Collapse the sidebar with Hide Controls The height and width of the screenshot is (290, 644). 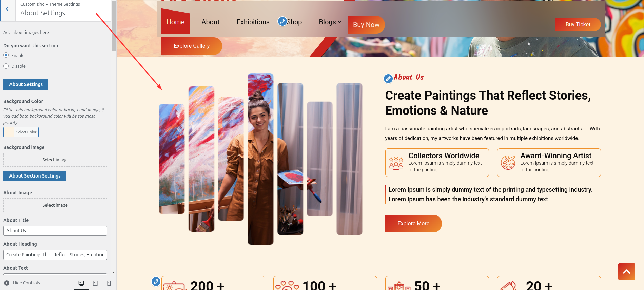click(22, 283)
